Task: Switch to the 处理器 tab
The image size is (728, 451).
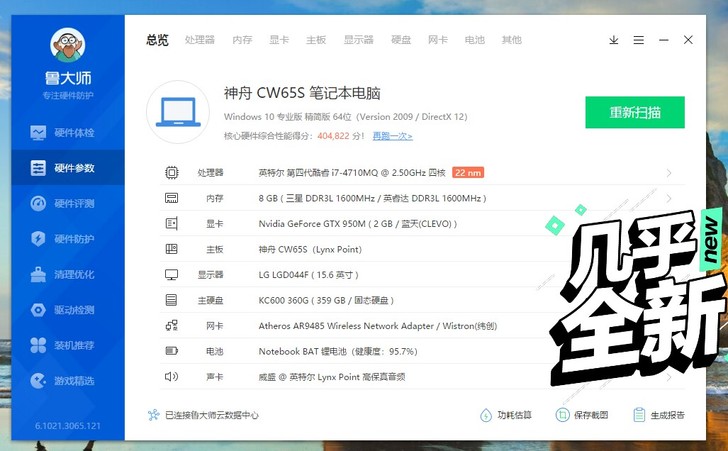Action: 200,40
